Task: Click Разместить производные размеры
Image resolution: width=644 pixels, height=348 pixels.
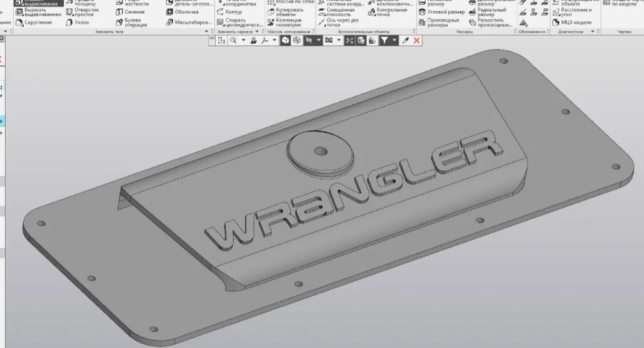Action: [x=491, y=22]
